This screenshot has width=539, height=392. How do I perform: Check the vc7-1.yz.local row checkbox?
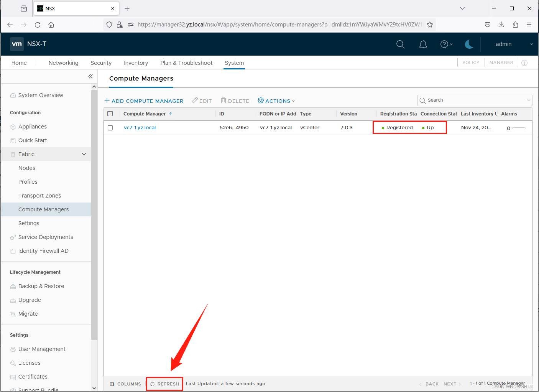[110, 128]
